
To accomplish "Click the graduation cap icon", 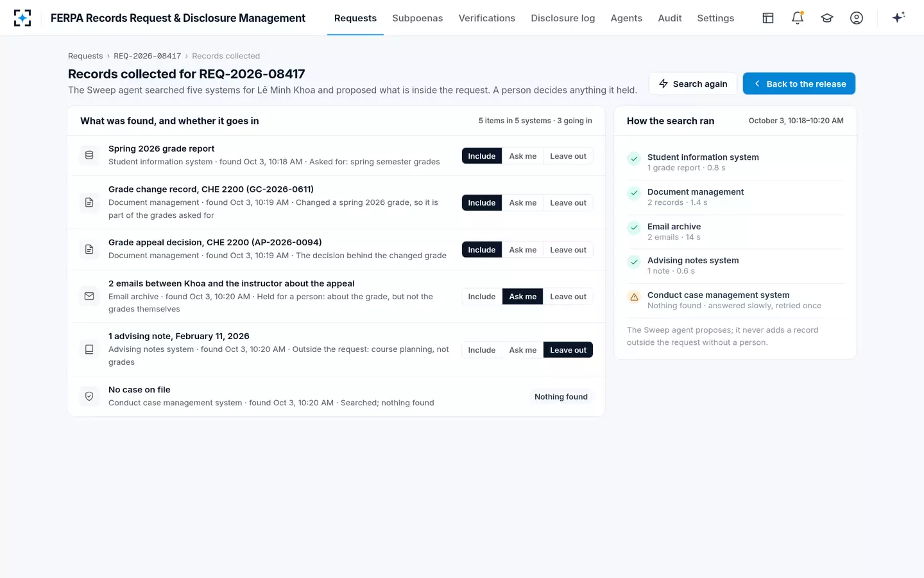I will (827, 18).
